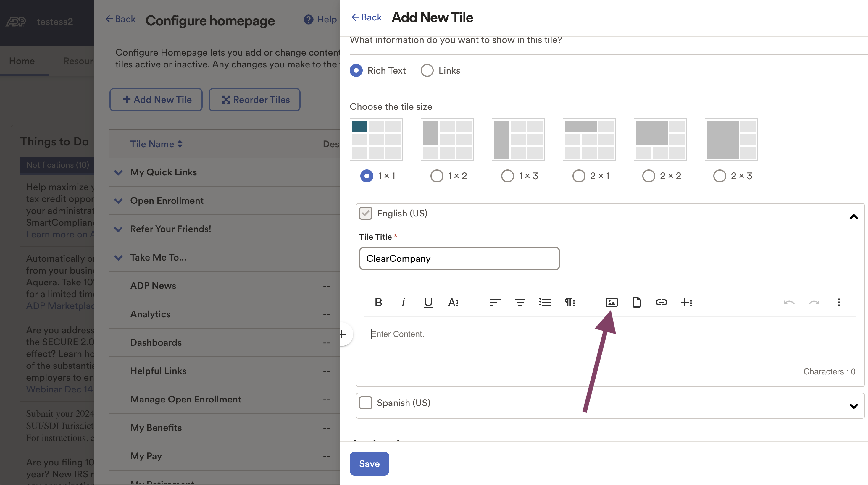Toggle the English (US) checkbox
The width and height of the screenshot is (868, 485).
click(x=366, y=213)
